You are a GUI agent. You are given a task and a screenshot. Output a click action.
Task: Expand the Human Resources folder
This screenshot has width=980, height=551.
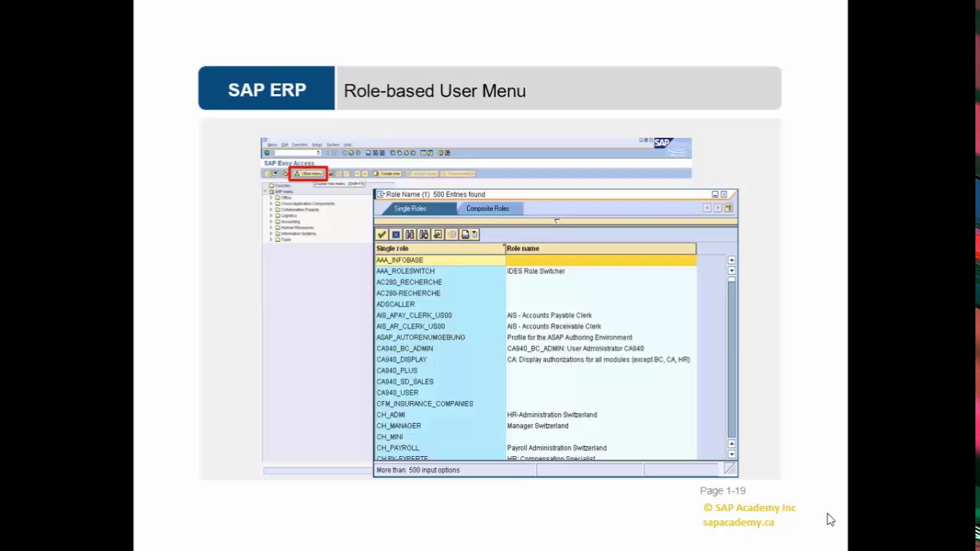tap(271, 227)
